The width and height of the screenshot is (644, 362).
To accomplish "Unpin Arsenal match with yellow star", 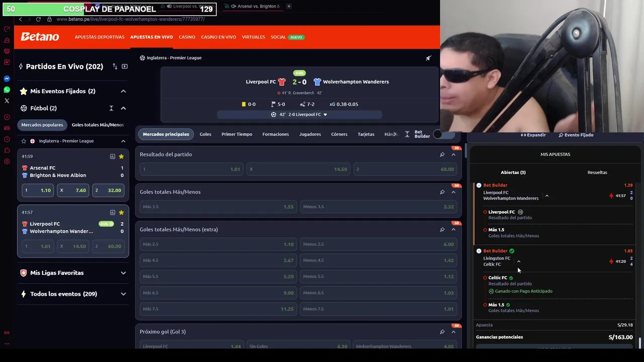I will coord(121,156).
